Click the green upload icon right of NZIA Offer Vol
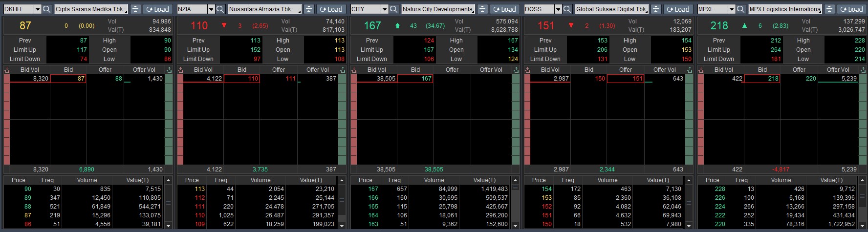Viewport: 868px width, 232px height. click(343, 70)
